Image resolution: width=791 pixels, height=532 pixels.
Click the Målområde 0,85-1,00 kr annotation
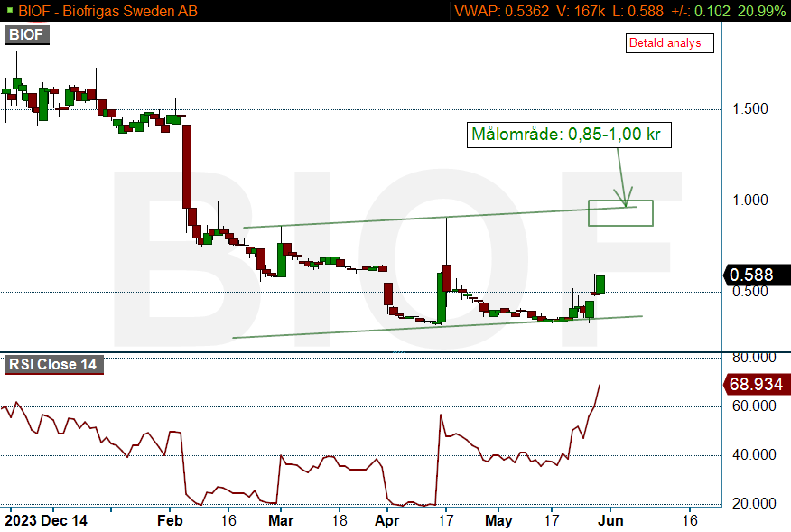(569, 135)
